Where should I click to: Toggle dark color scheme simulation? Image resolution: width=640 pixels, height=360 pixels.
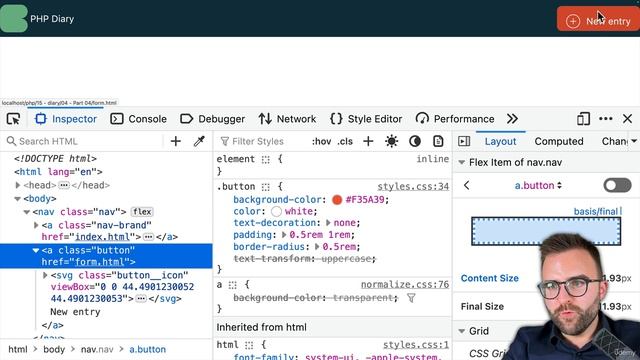(415, 141)
